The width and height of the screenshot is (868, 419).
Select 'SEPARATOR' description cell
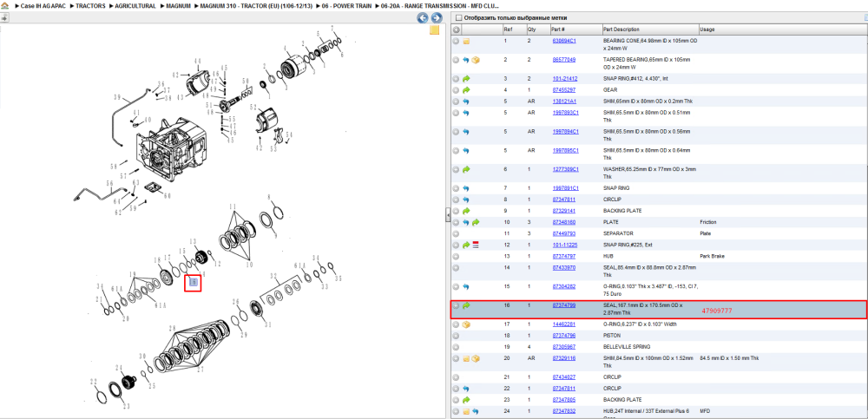[618, 233]
